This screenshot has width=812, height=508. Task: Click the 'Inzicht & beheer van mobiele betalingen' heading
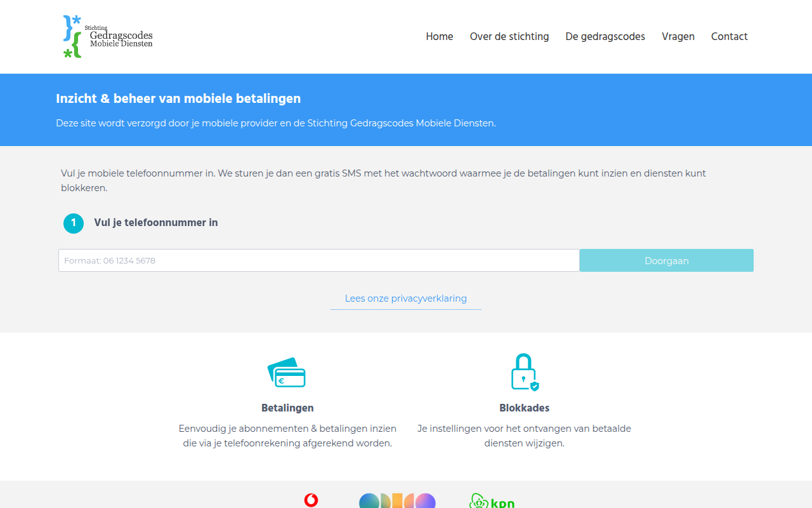tap(178, 99)
